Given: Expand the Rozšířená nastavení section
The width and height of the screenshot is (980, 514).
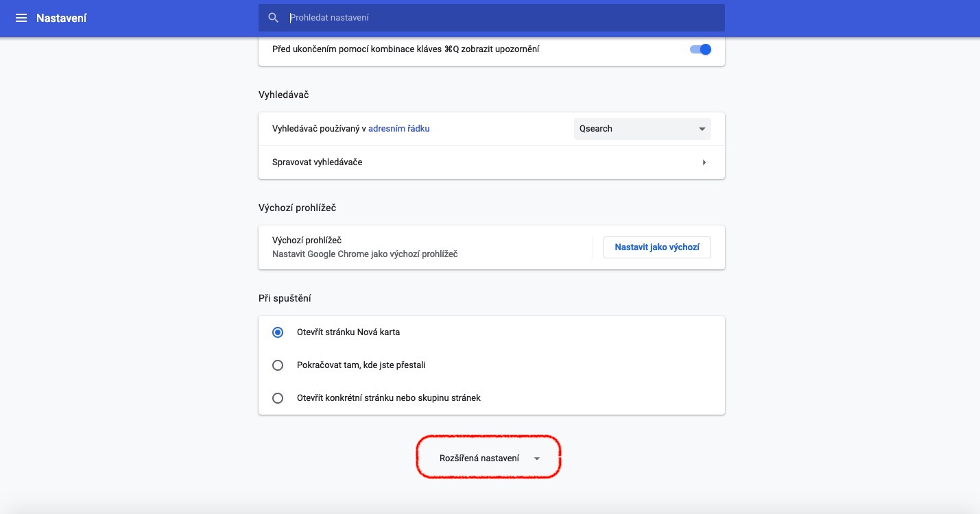Looking at the screenshot, I should (488, 457).
